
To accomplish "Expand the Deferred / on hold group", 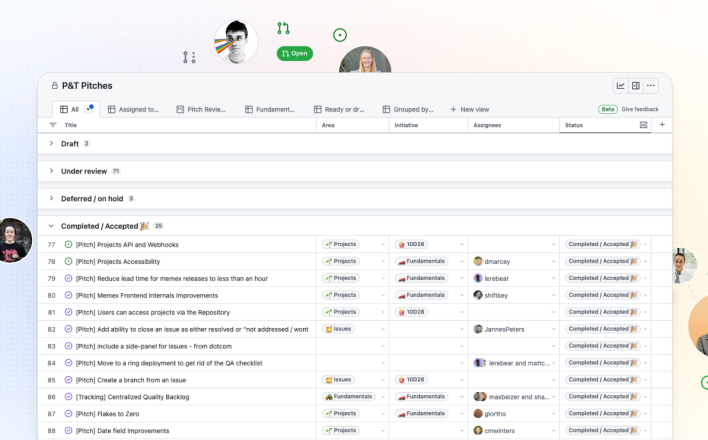I will click(x=51, y=198).
